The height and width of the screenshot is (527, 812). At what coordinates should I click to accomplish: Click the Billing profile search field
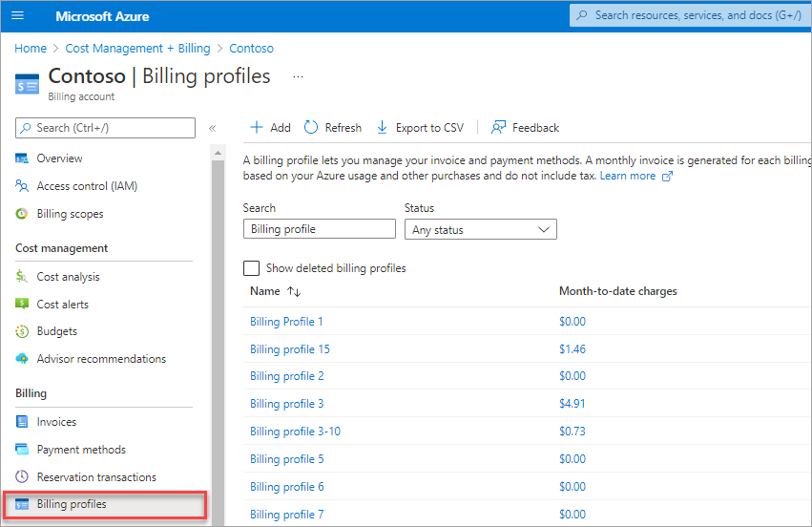tap(320, 229)
